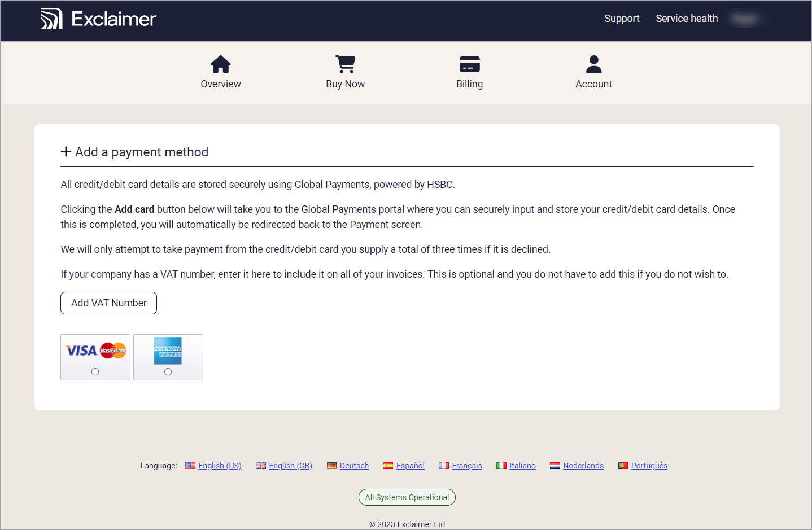
Task: Click the Add VAT Number button
Action: [x=108, y=303]
